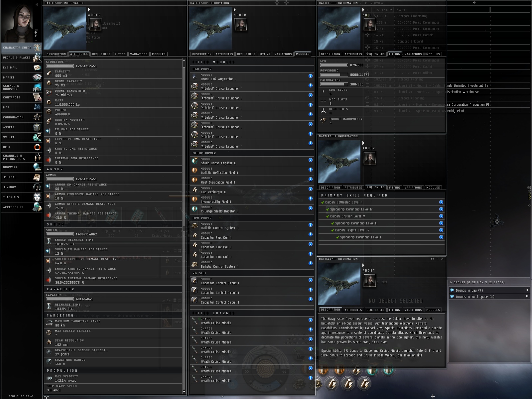This screenshot has width=532, height=399.
Task: Open Accessories from the sidebar
Action: pos(21,207)
